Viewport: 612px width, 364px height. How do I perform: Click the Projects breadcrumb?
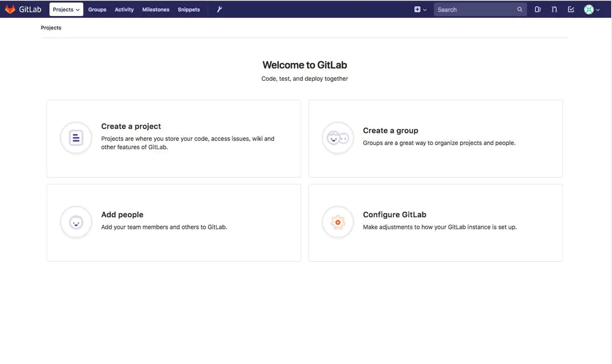click(51, 28)
